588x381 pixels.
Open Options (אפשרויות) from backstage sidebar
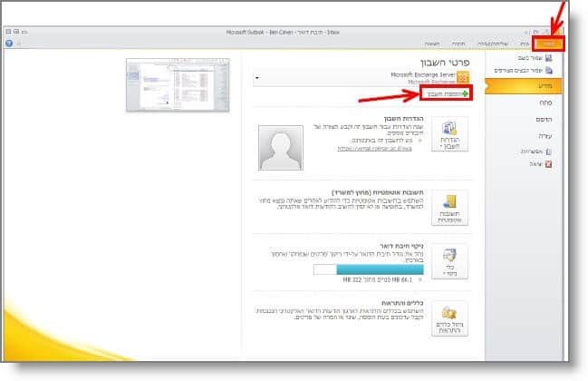click(x=535, y=151)
